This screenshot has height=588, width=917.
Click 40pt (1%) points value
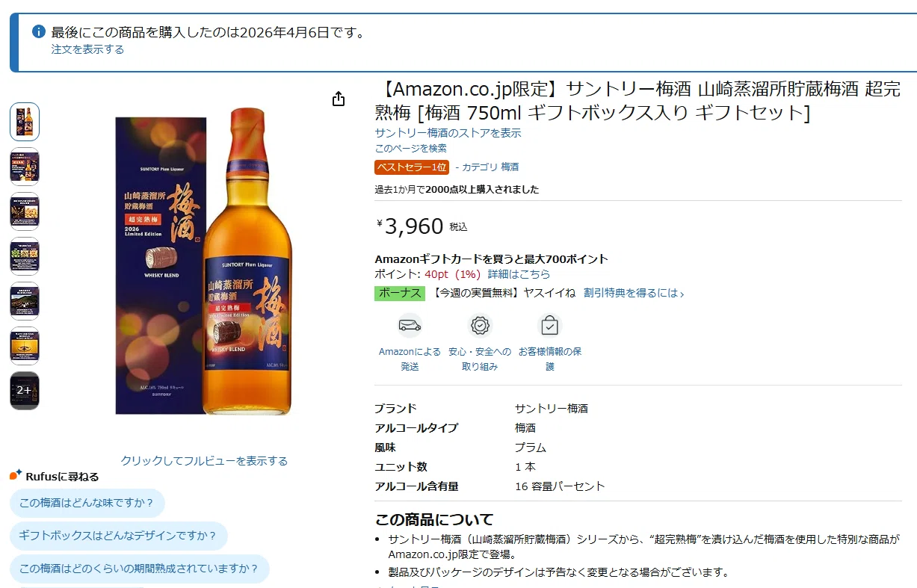(x=453, y=274)
